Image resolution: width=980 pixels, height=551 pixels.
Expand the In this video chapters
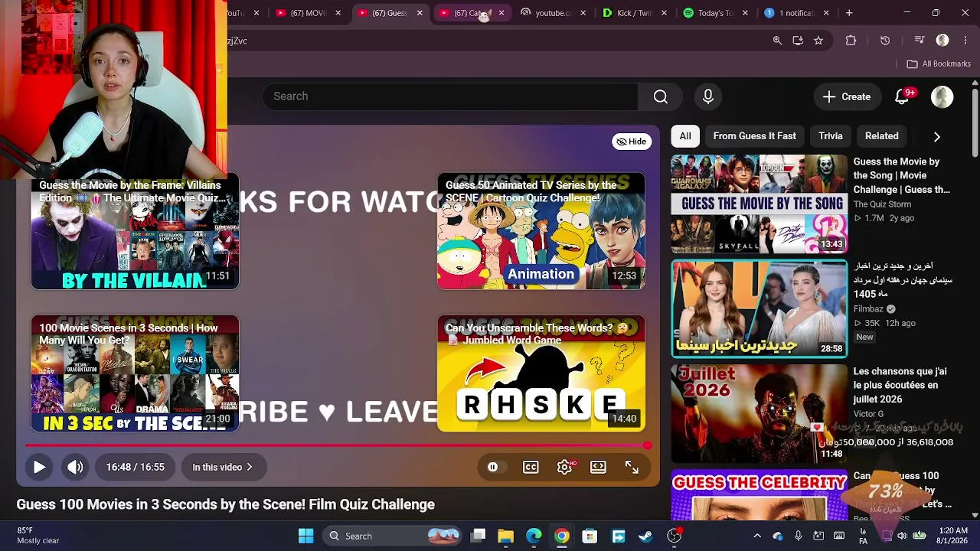(x=222, y=467)
